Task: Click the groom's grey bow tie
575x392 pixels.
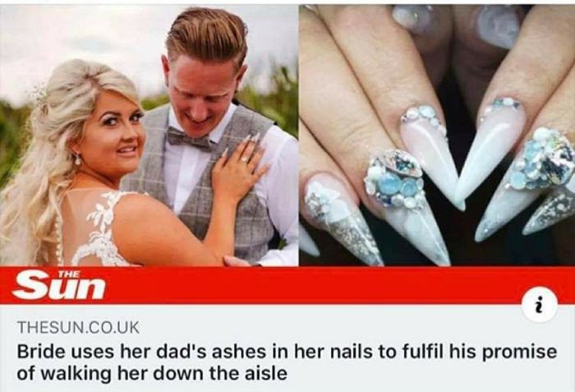Action: click(x=188, y=139)
